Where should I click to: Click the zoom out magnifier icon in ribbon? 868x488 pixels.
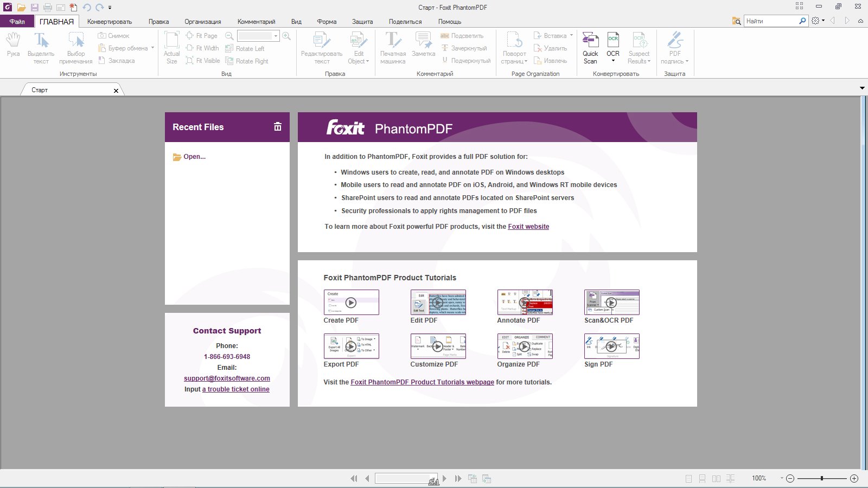[229, 36]
